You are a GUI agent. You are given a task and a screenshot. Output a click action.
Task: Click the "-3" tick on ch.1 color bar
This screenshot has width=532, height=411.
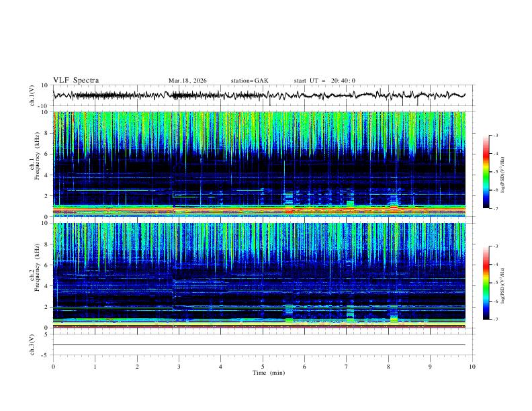pos(495,136)
